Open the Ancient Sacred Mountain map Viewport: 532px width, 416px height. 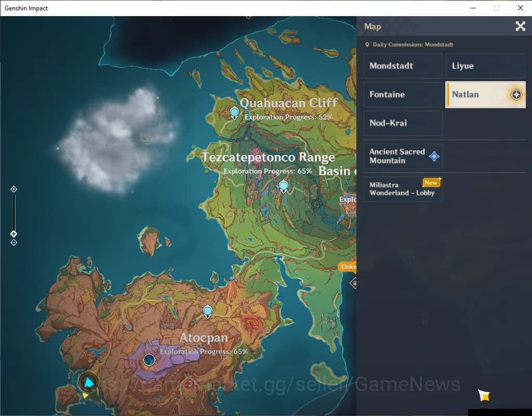(x=403, y=156)
